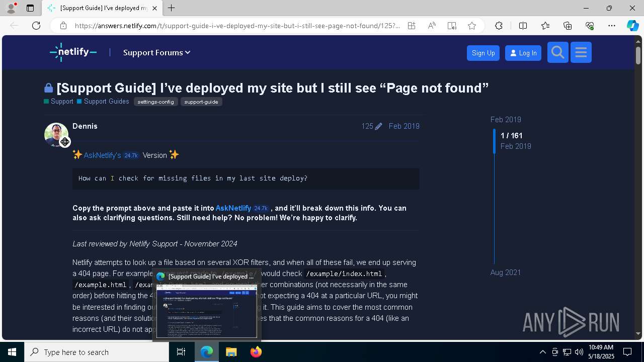Image resolution: width=644 pixels, height=362 pixels.
Task: Open the Extensions puzzle icon
Action: [x=499, y=26]
